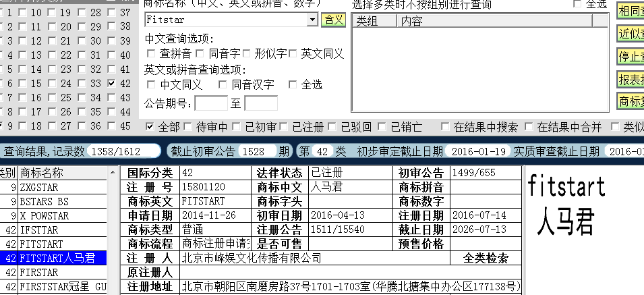Select FITSTART row
The width and height of the screenshot is (644, 295).
pos(53,244)
